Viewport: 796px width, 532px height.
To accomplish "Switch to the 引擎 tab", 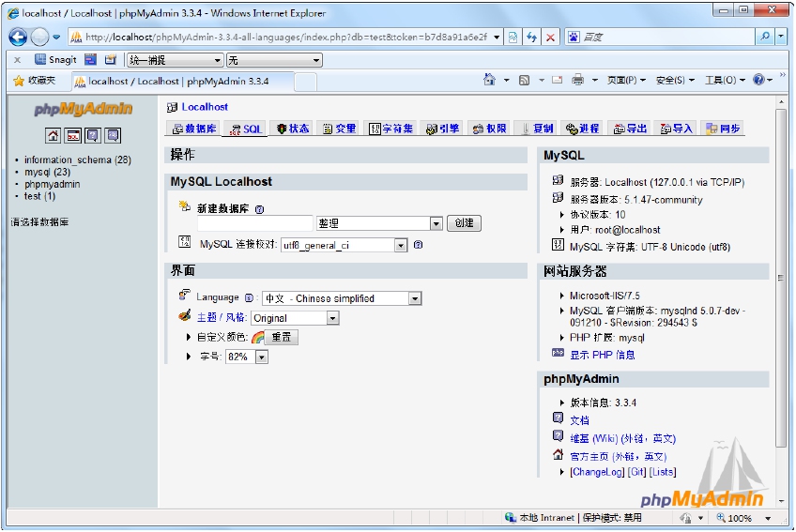I will tap(443, 129).
